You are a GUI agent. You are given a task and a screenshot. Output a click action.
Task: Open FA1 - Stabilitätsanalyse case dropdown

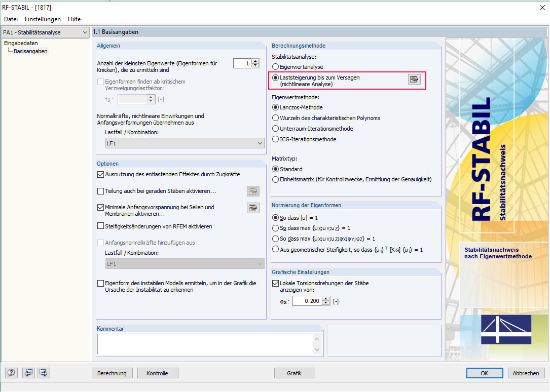[x=46, y=32]
